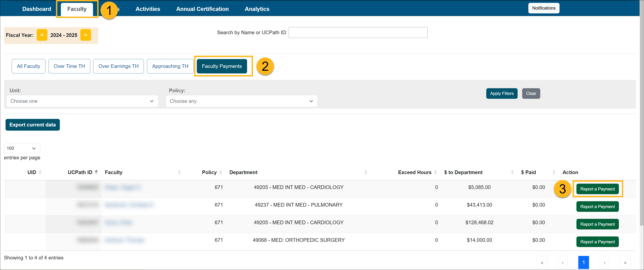Click 49068 - MED: ORTHOPEDIC SURGERY cell
This screenshot has width=644, height=270.
(299, 240)
